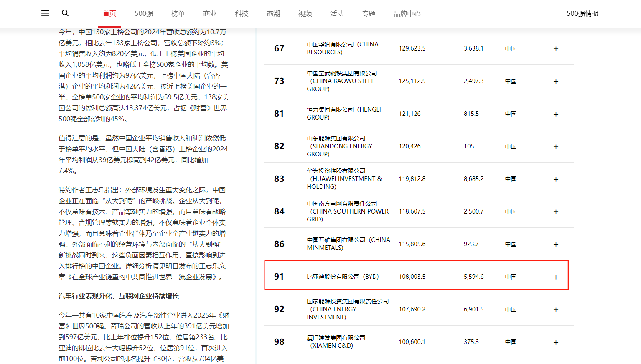This screenshot has width=641, height=364.
Task: Open the 活动 menu item
Action: (337, 13)
